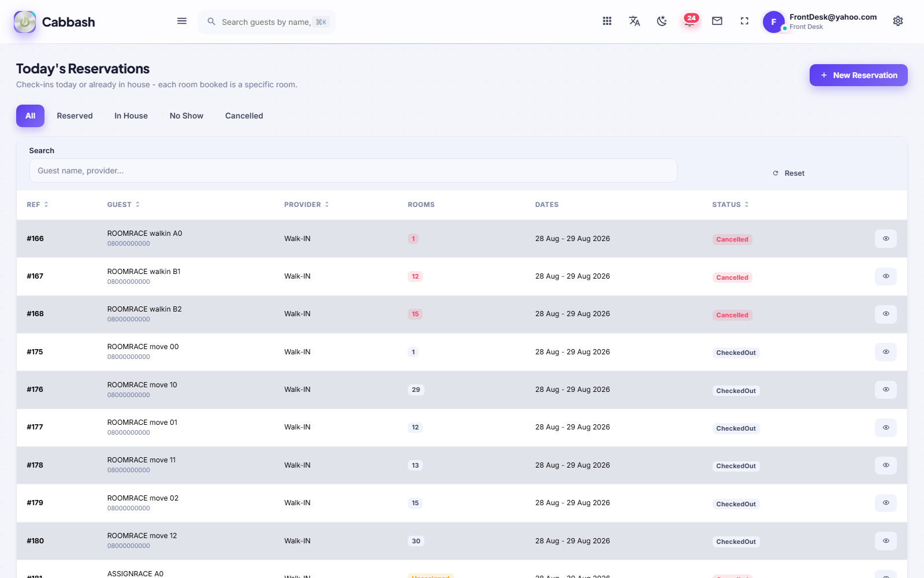Click the Cancelled status badge for #167

coord(732,277)
